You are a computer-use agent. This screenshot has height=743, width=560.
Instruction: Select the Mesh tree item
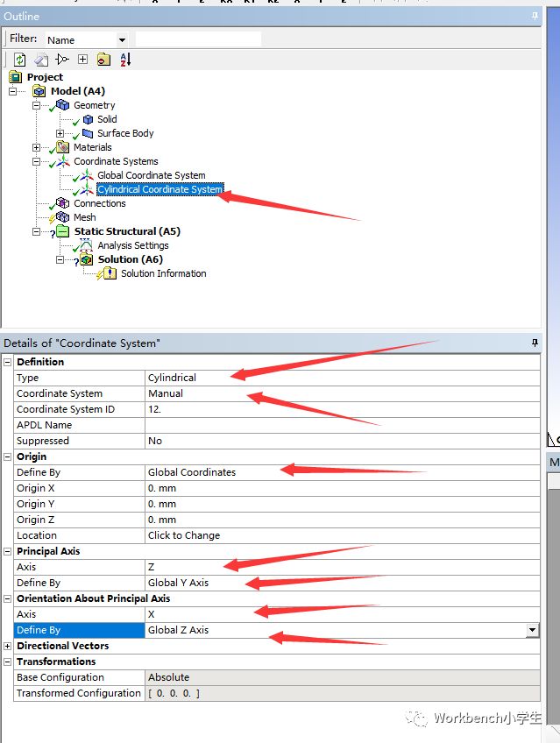click(x=85, y=217)
